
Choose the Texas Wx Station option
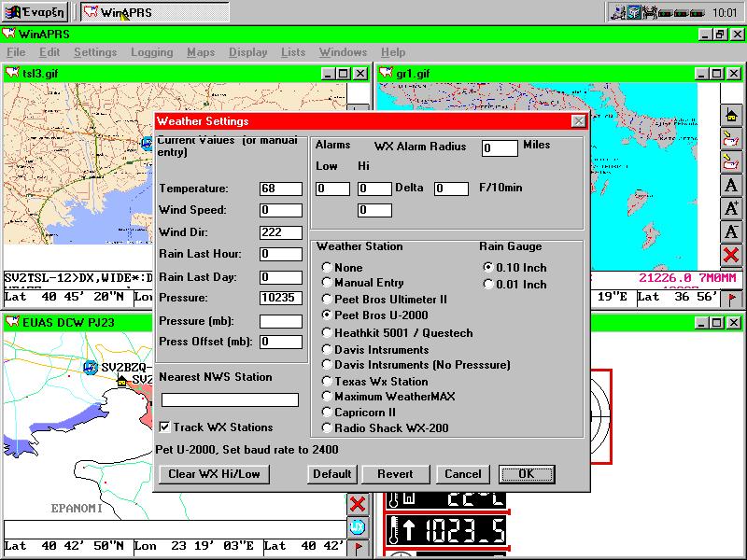pos(375,382)
